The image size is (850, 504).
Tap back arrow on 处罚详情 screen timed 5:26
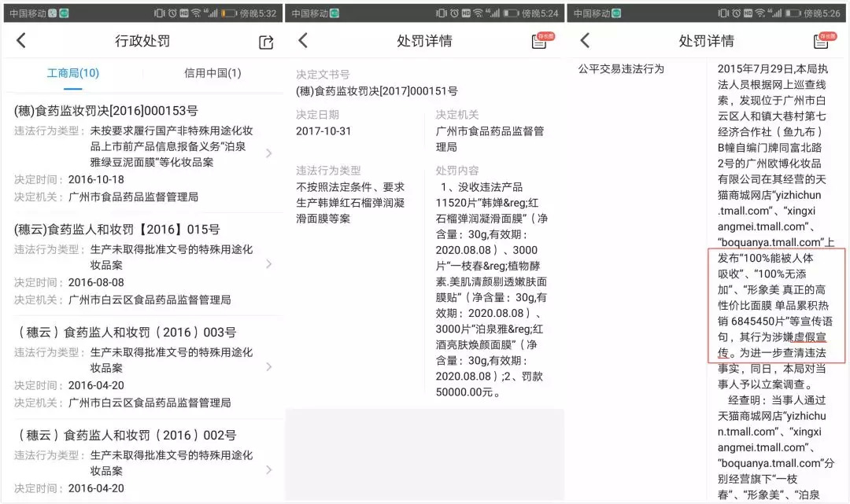pos(585,42)
